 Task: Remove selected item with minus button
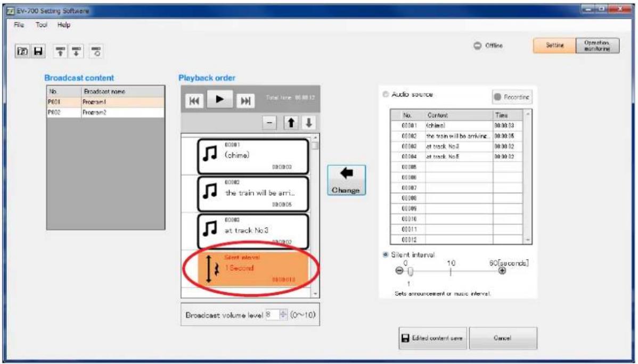(x=269, y=122)
